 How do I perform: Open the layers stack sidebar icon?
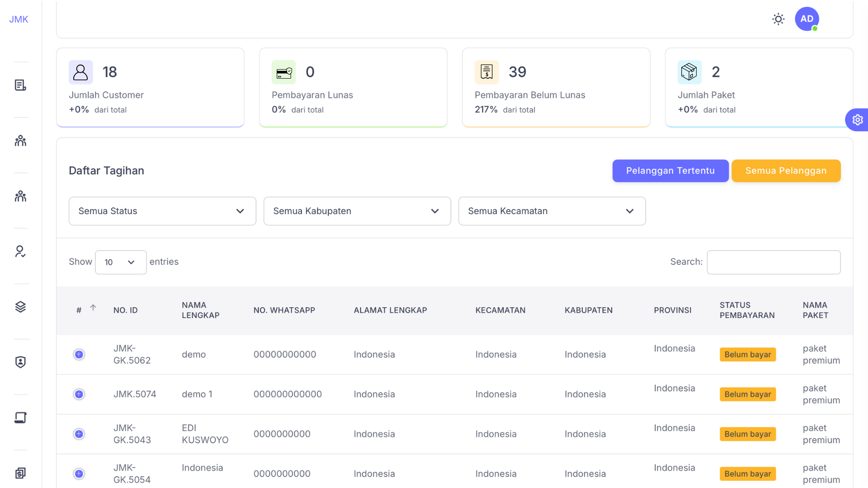click(20, 307)
